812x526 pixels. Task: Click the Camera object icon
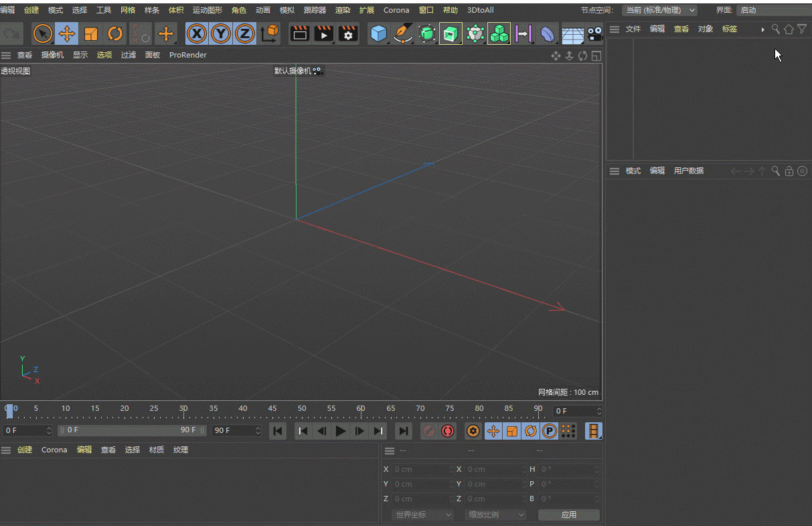tap(594, 33)
